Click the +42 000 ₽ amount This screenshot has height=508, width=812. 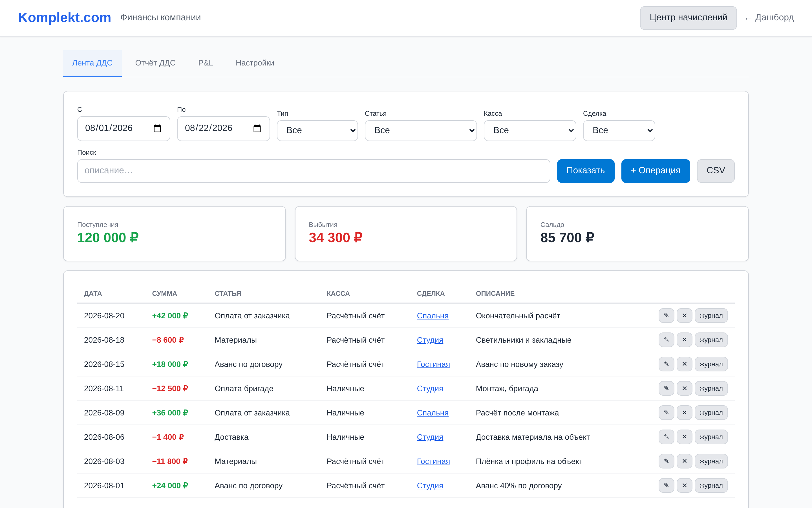coord(170,316)
